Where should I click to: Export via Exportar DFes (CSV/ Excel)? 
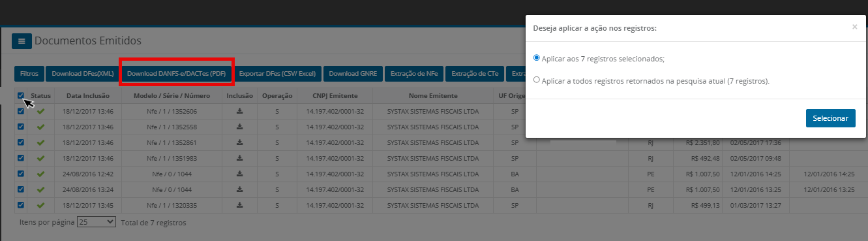tap(277, 74)
